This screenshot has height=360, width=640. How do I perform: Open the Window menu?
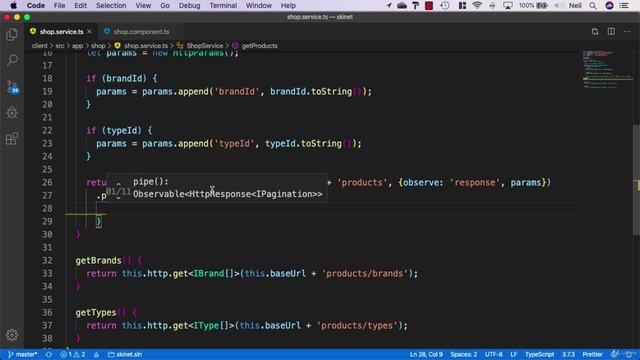pyautogui.click(x=259, y=5)
